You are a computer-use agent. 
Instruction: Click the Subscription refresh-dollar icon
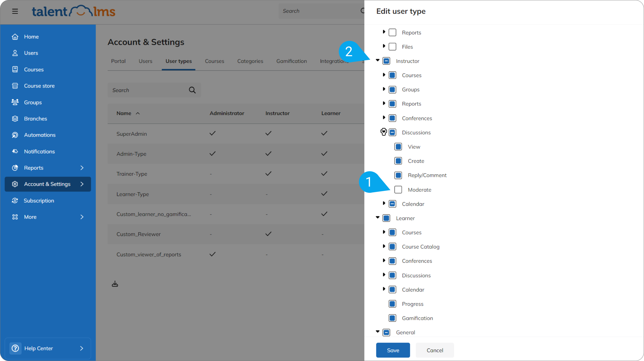coord(15,200)
